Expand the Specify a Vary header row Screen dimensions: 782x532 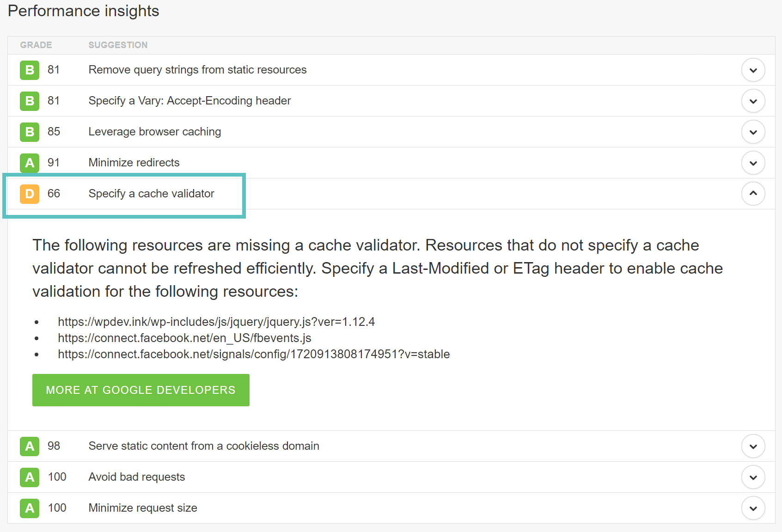tap(753, 101)
